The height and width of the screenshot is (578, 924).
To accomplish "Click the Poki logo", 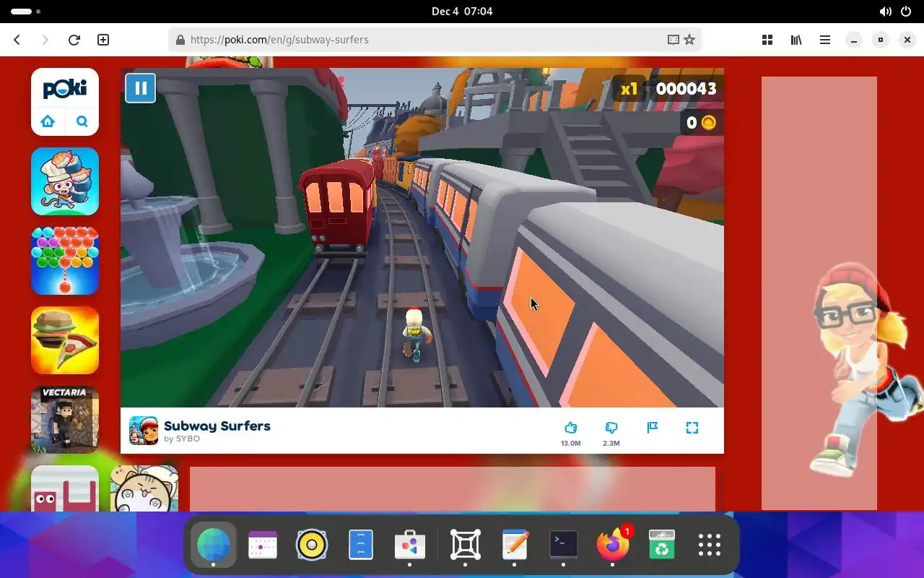I will (65, 89).
